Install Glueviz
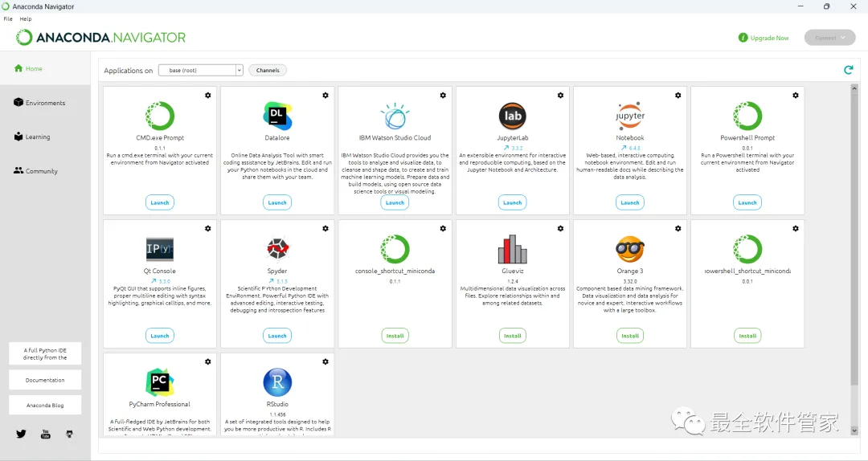Screen dimensions: 868x461 [x=513, y=336]
